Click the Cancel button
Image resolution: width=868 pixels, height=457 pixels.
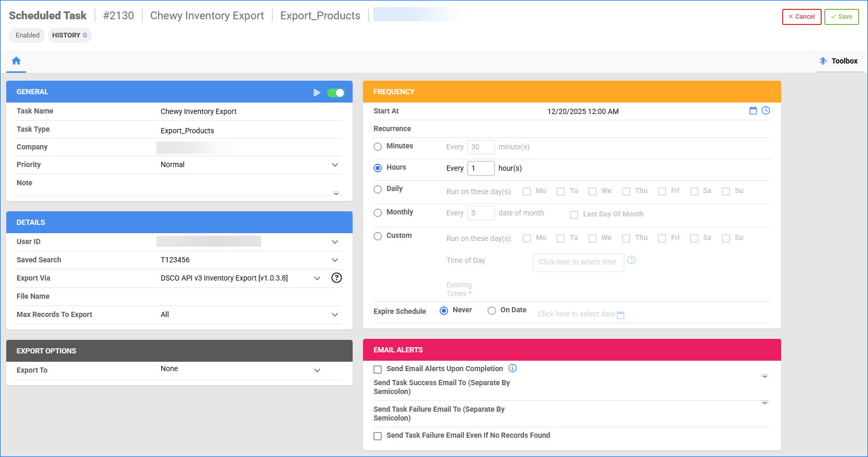coord(801,17)
